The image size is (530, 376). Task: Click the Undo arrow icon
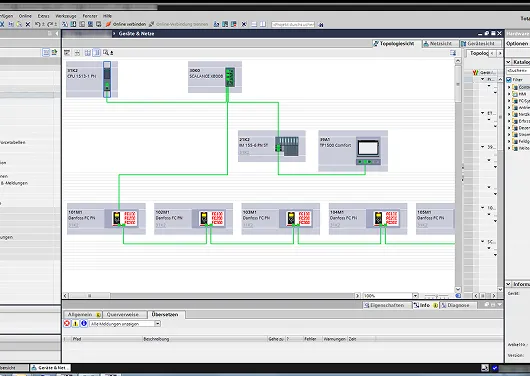[x=38, y=24]
